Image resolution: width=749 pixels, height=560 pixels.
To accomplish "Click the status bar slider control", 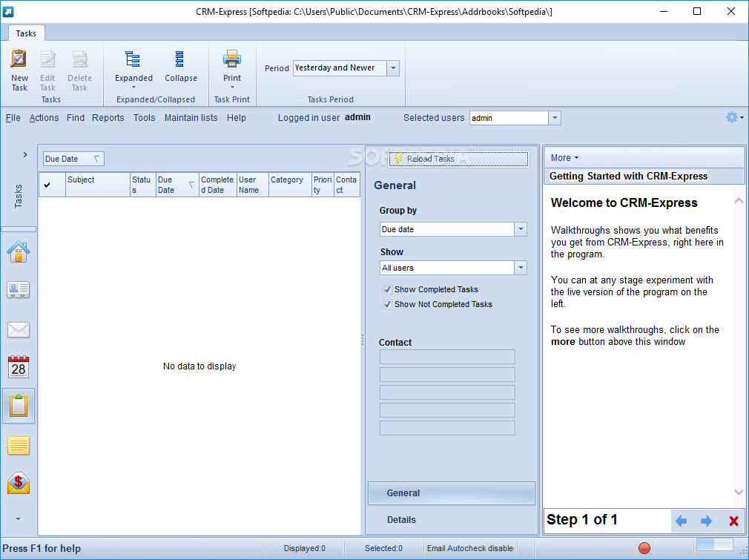I will tap(715, 544).
